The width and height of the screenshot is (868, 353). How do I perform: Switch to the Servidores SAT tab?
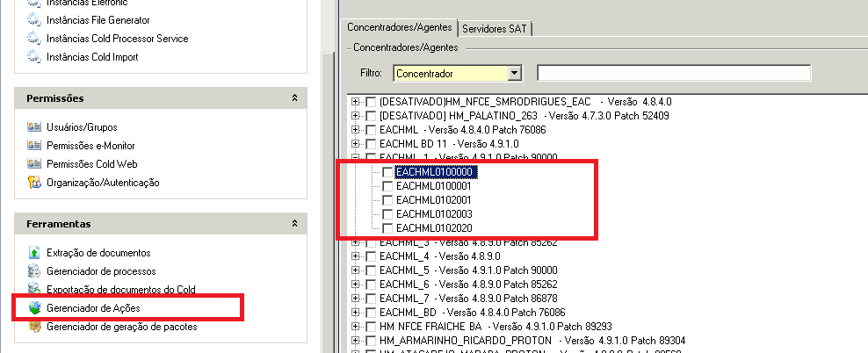(495, 28)
